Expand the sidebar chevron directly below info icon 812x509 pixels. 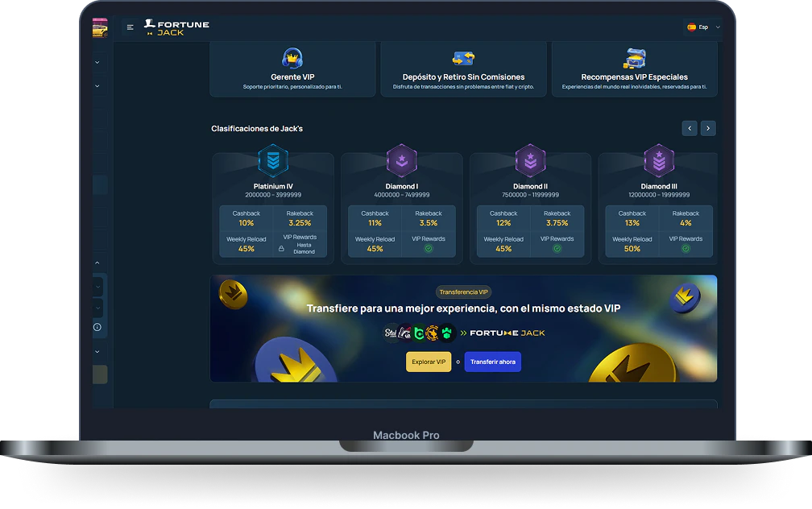click(97, 352)
